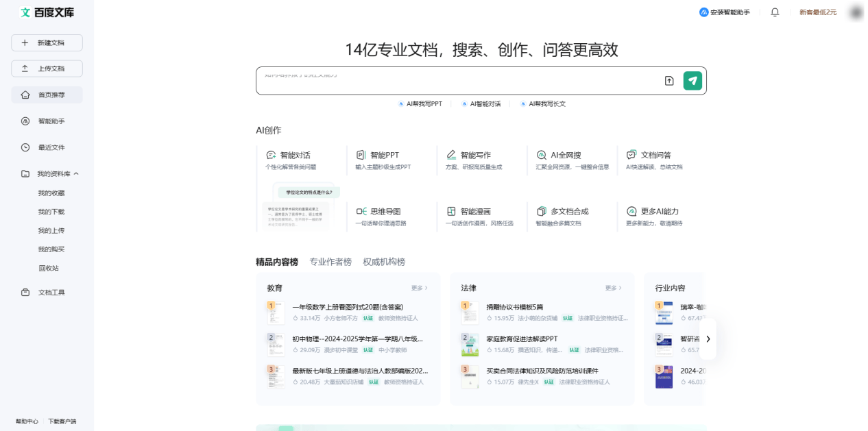Screen dimensions: 868x431
Task: Select AI全网搜 search tool
Action: point(565,156)
